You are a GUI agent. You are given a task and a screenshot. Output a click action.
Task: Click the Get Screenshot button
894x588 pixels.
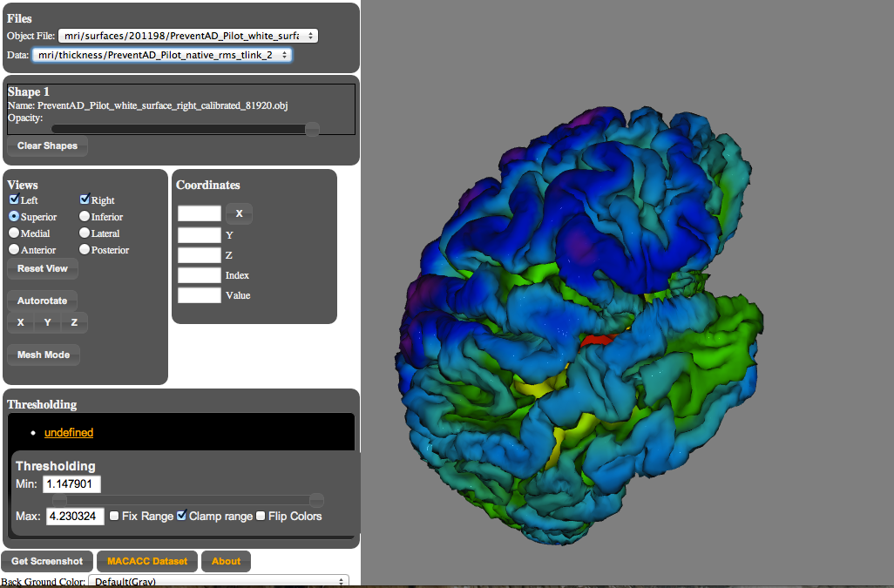[47, 561]
